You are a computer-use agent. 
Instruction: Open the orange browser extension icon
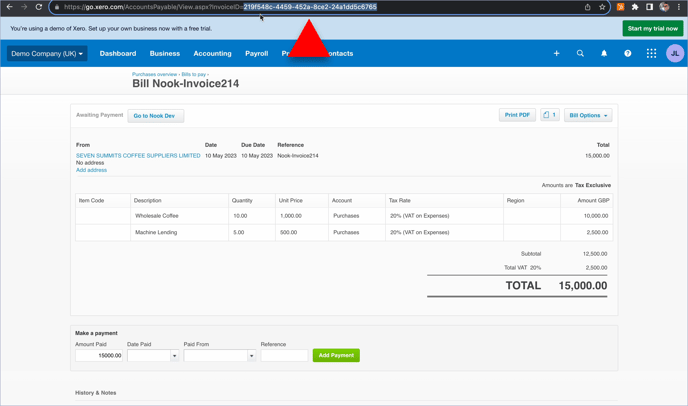[620, 7]
